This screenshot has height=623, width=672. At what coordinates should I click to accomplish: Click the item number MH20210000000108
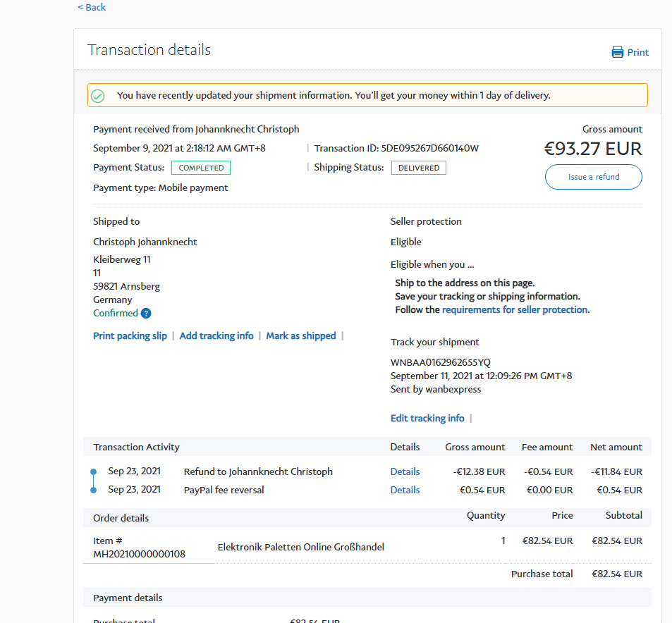[139, 554]
